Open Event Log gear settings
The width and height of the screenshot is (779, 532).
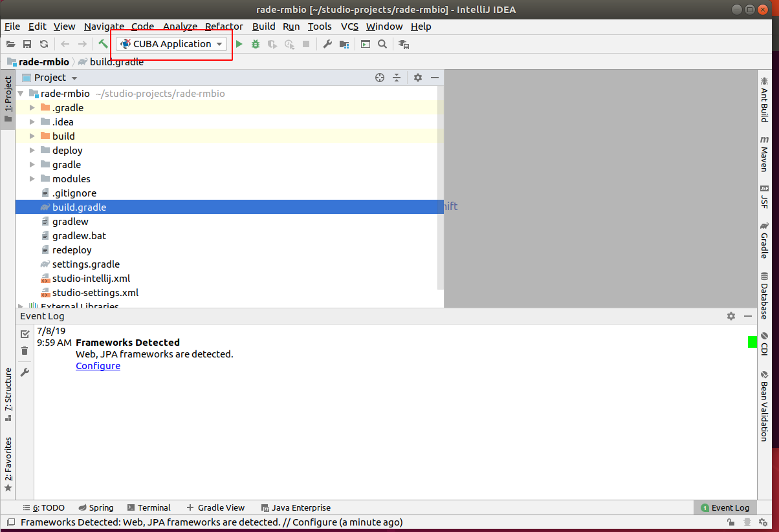click(x=731, y=316)
